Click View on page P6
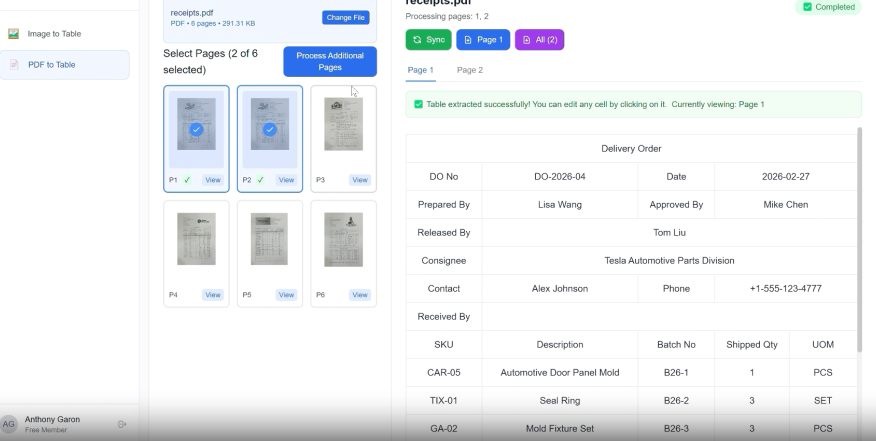The height and width of the screenshot is (441, 876). coord(360,295)
